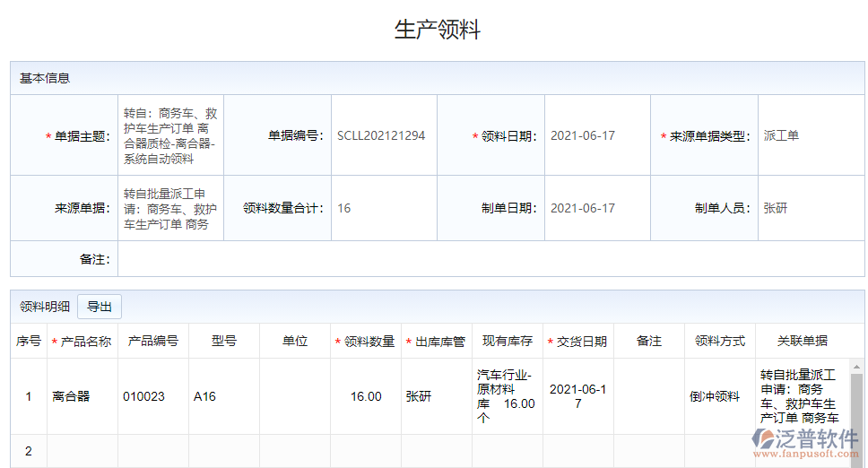The width and height of the screenshot is (868, 468).
Task: Click 领料数量合计 value 16
Action: 343,209
